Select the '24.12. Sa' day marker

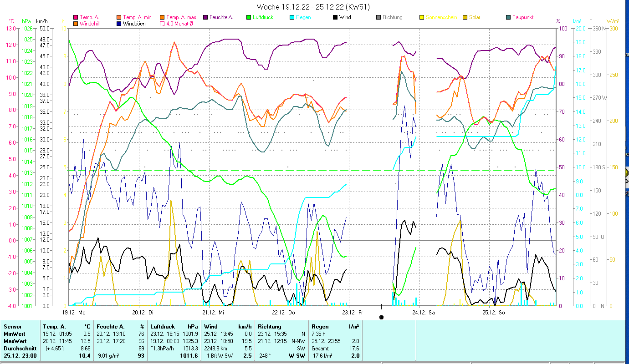point(423,313)
